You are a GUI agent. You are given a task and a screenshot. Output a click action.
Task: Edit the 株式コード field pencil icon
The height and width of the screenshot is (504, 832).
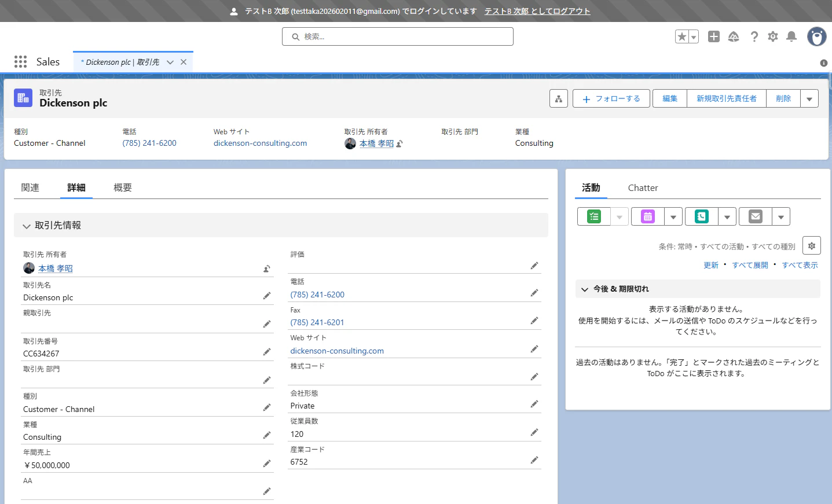(x=534, y=377)
